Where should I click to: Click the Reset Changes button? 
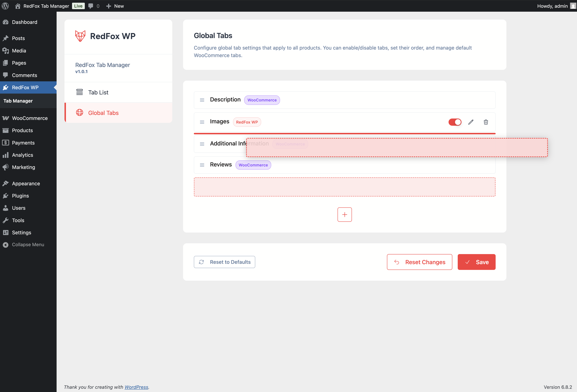420,262
